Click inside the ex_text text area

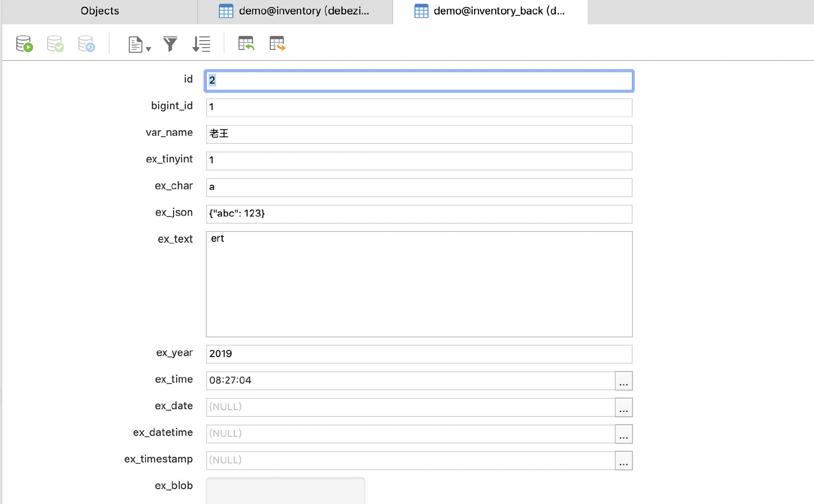point(419,284)
